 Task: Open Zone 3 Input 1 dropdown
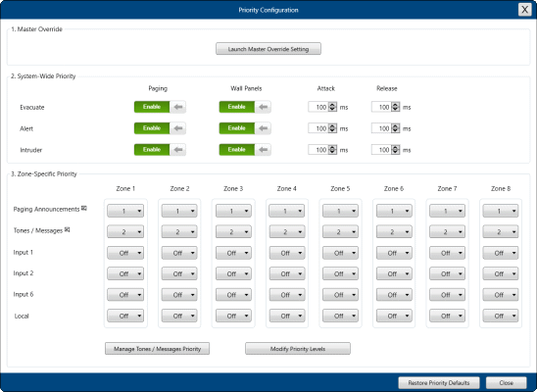[233, 253]
